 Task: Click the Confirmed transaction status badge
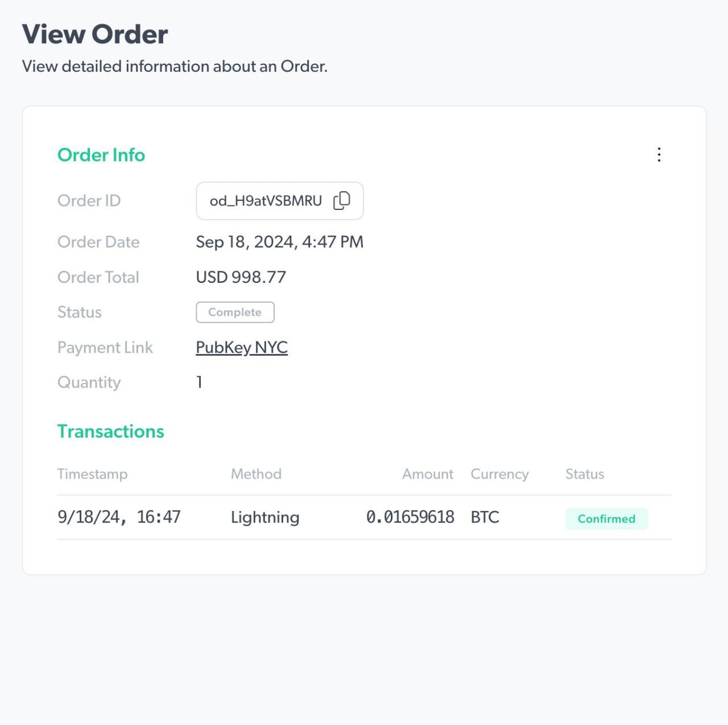(x=606, y=519)
